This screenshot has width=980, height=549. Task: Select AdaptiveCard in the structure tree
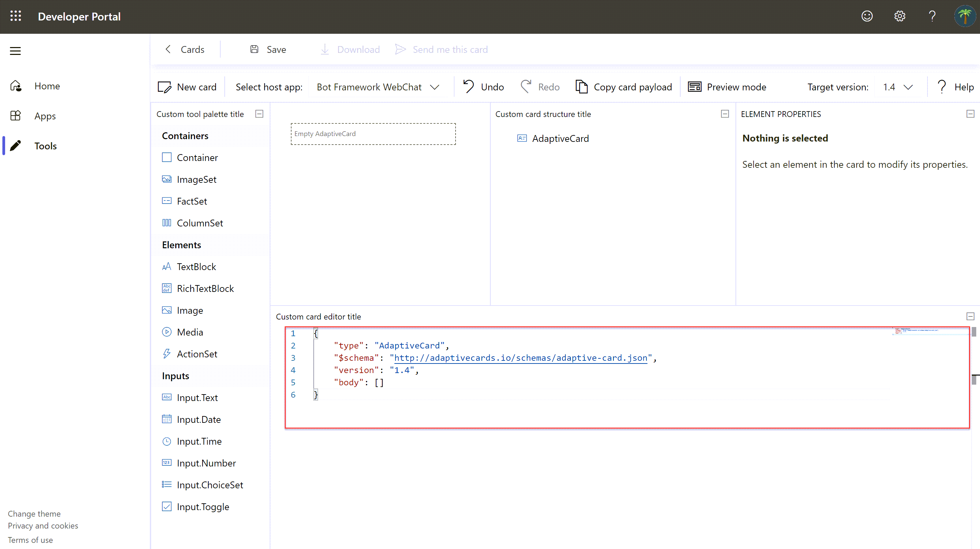coord(553,138)
